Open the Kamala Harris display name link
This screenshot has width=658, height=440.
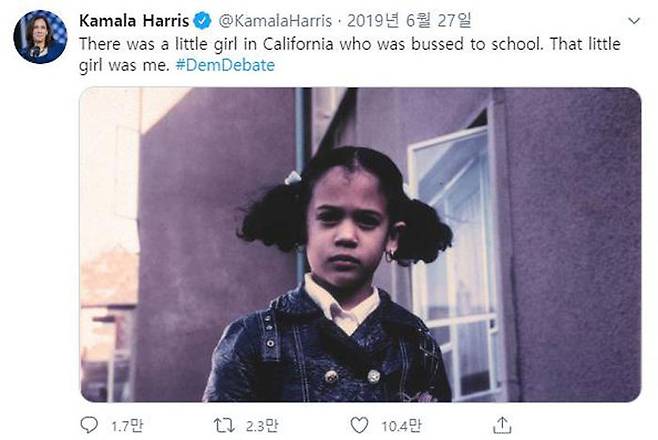(133, 19)
